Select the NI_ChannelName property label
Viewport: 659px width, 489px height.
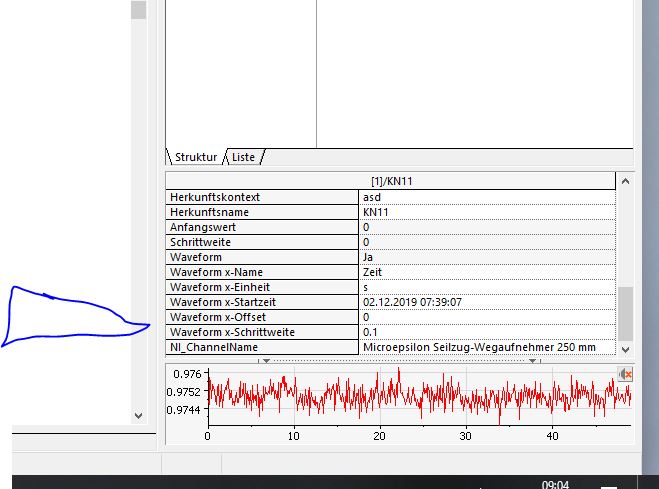(x=262, y=347)
